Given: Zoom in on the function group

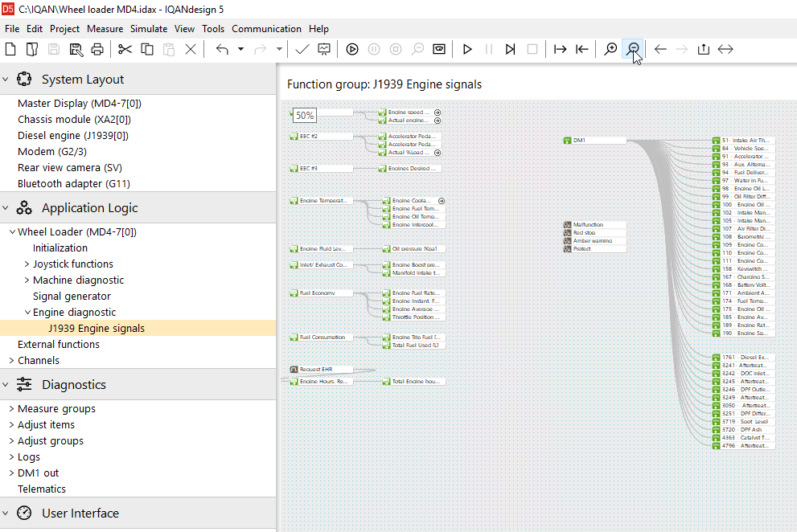Looking at the screenshot, I should 610,49.
